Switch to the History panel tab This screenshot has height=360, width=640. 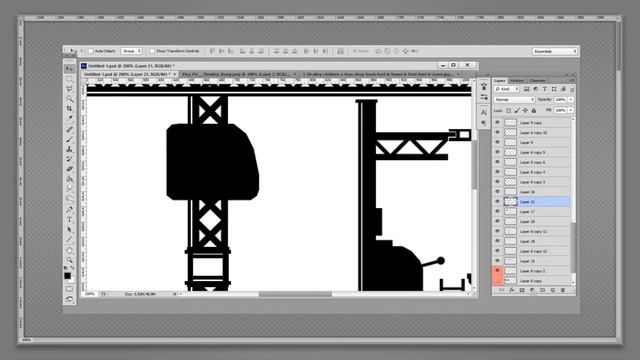(x=517, y=80)
